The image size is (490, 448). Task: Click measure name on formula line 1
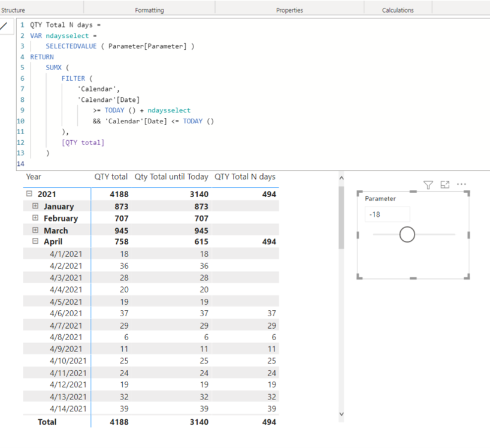click(x=61, y=25)
